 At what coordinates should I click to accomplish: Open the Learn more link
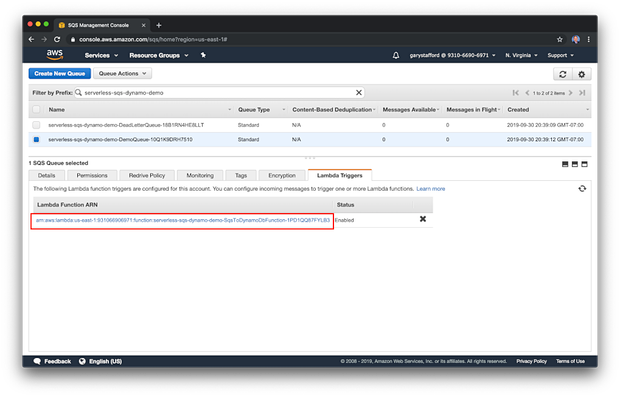pos(431,189)
